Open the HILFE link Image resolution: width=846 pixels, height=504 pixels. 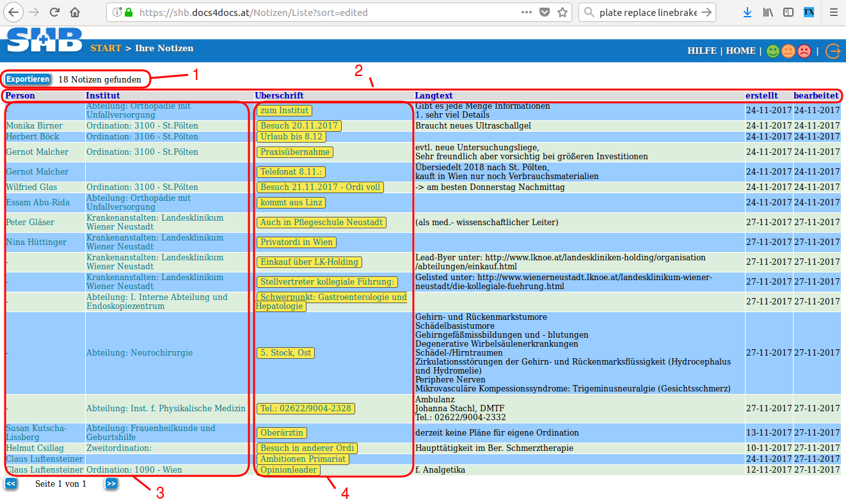point(701,51)
